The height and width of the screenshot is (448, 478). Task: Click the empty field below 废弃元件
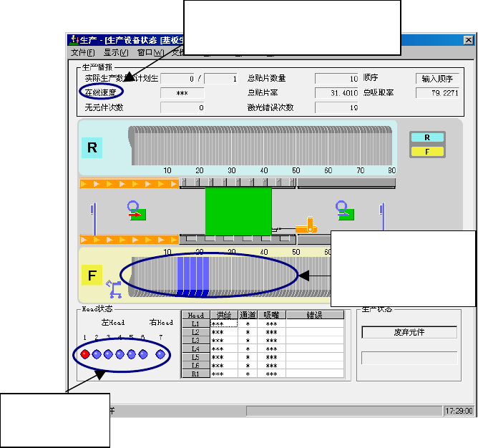[409, 358]
